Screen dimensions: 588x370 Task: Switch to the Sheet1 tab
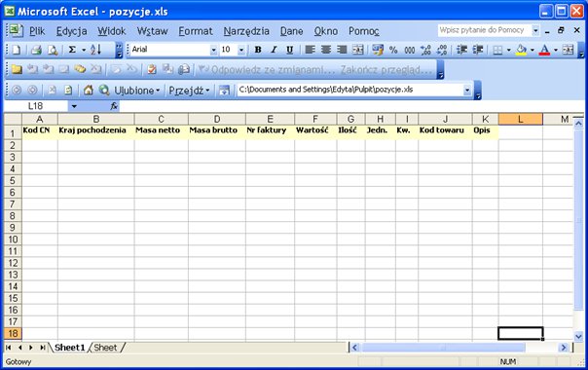(70, 348)
